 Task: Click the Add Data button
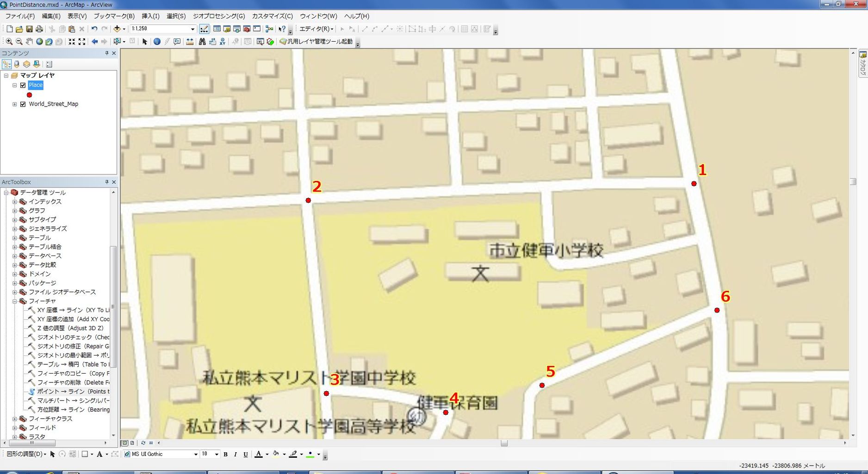coord(117,29)
